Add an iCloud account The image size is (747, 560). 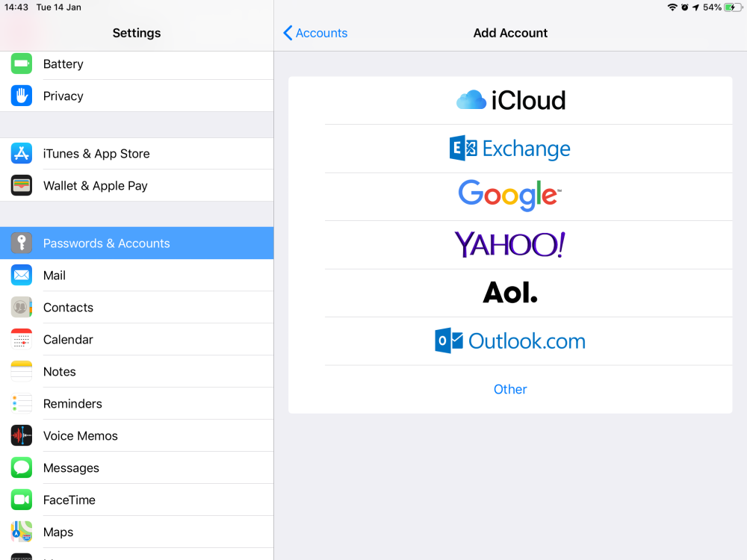(x=510, y=101)
